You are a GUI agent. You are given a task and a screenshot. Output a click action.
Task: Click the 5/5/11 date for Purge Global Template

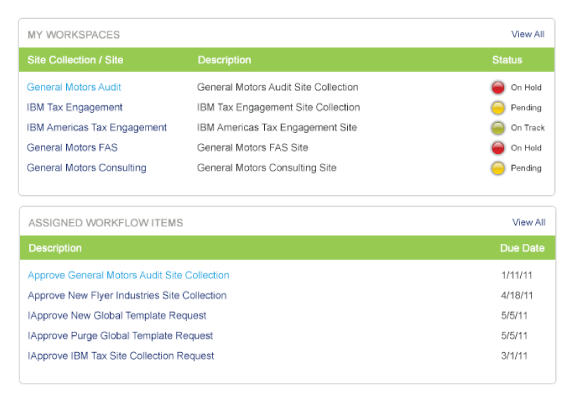pyautogui.click(x=514, y=336)
